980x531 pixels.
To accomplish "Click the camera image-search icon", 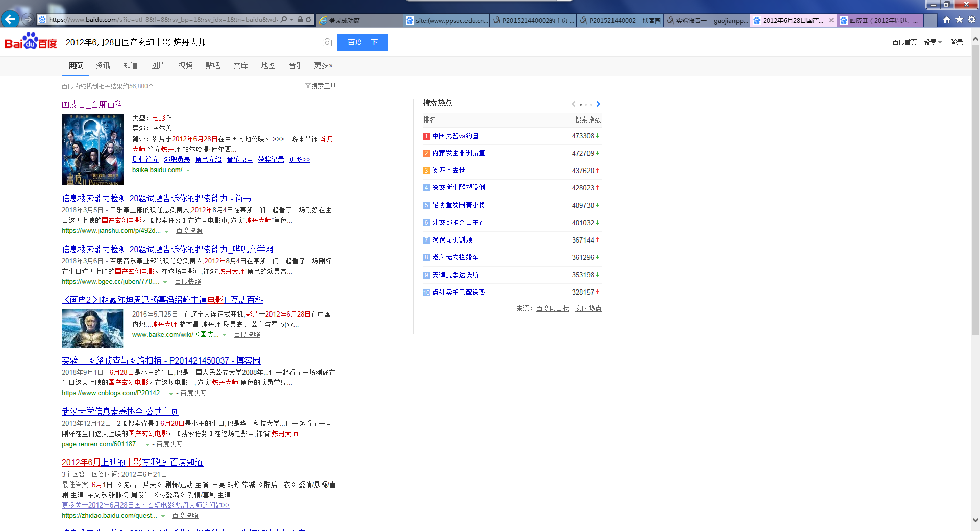I will [327, 42].
